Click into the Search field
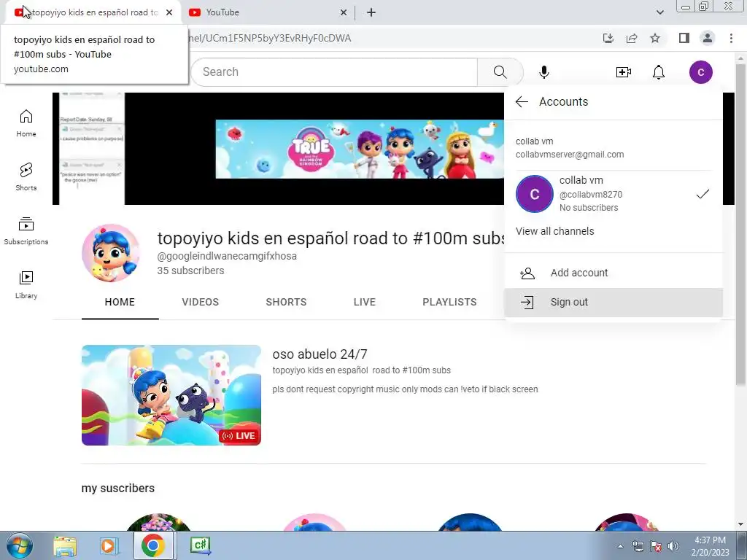The image size is (747, 560). [334, 72]
